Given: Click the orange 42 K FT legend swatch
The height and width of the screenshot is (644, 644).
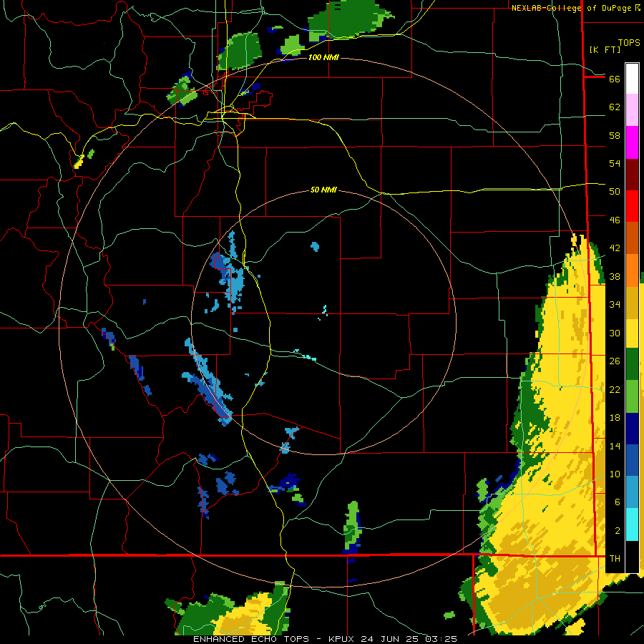Looking at the screenshot, I should point(632,270).
